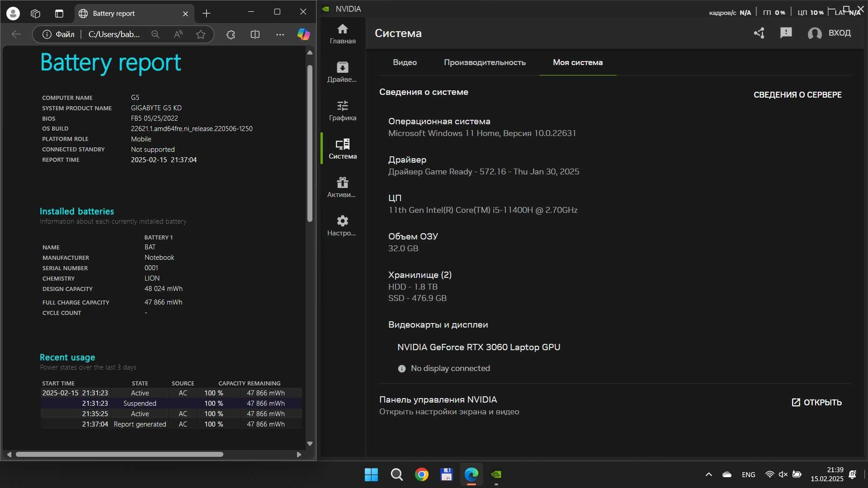Screen dimensions: 868x488
Task: Open Copilot icon in Edge toolbar
Action: point(303,34)
